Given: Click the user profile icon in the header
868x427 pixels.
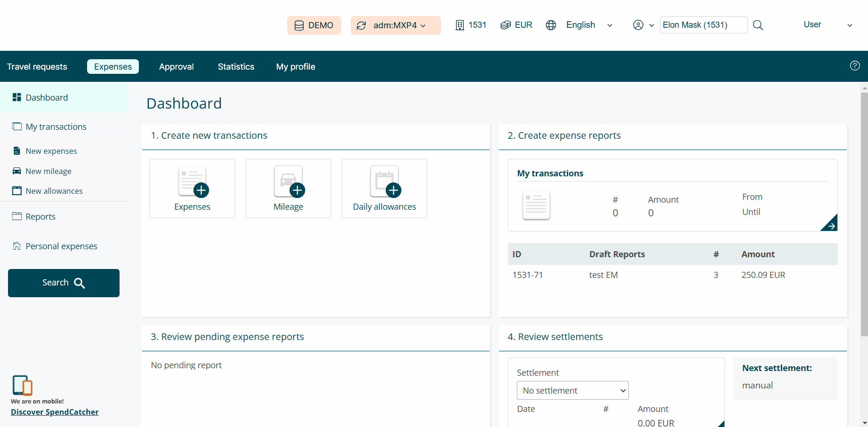Looking at the screenshot, I should click(x=638, y=25).
